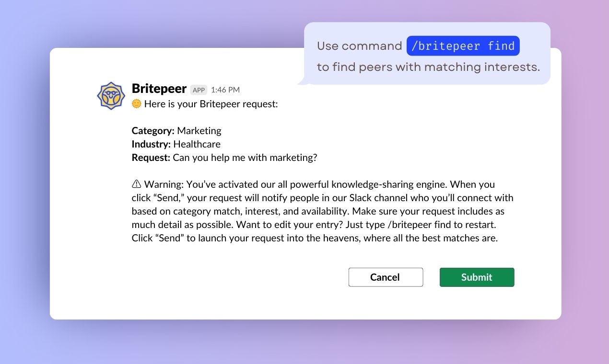This screenshot has width=609, height=364.
Task: Select 'Request: Can you help me with marketing?' text
Action: 224,158
